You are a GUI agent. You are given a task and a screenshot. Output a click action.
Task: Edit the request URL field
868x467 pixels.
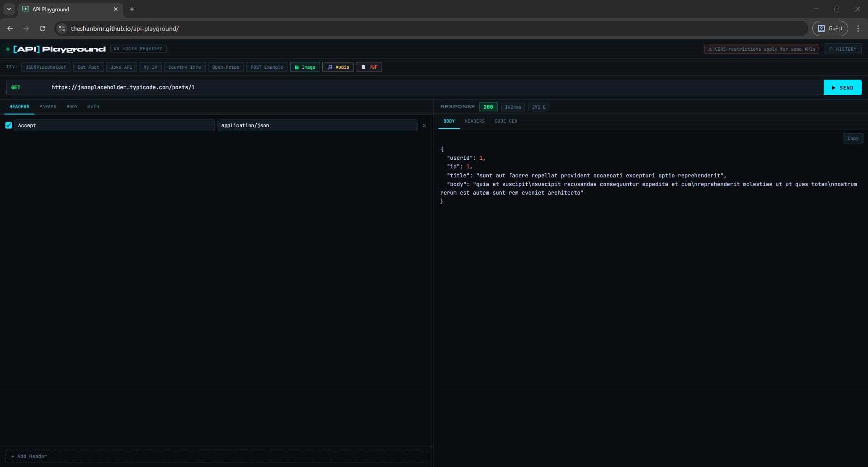(x=435, y=87)
